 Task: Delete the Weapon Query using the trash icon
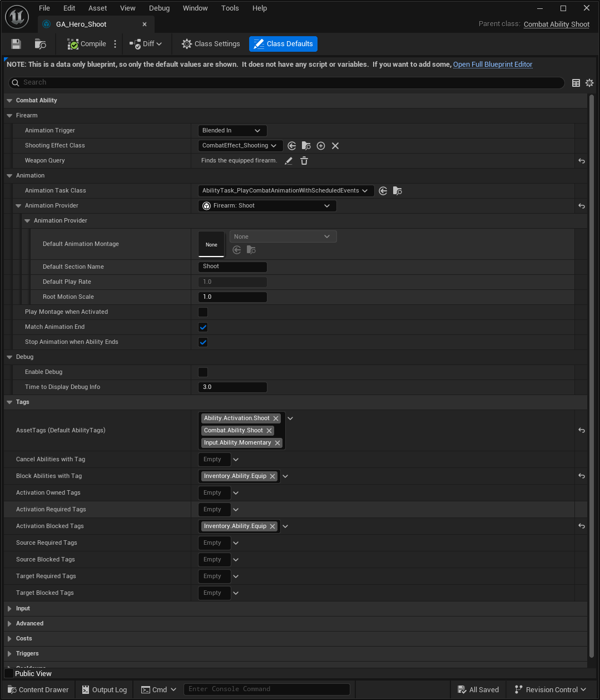point(304,161)
